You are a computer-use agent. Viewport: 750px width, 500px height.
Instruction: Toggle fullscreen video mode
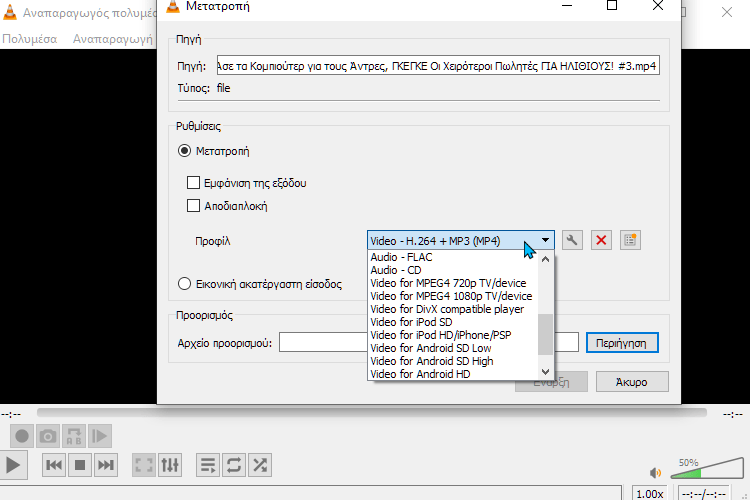pyautogui.click(x=144, y=465)
